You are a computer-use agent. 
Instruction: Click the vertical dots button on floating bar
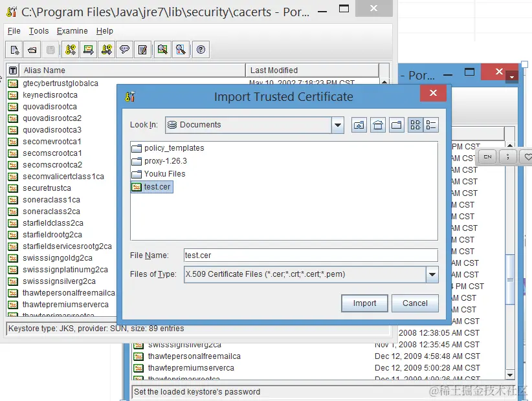[x=507, y=157]
